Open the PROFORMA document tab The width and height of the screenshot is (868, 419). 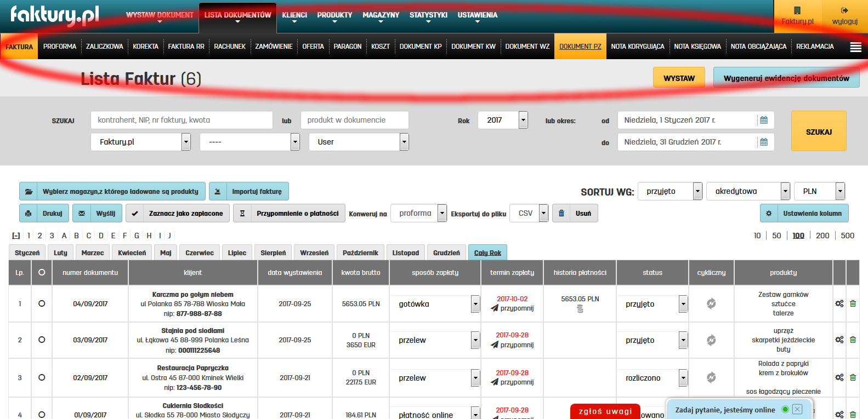[60, 47]
